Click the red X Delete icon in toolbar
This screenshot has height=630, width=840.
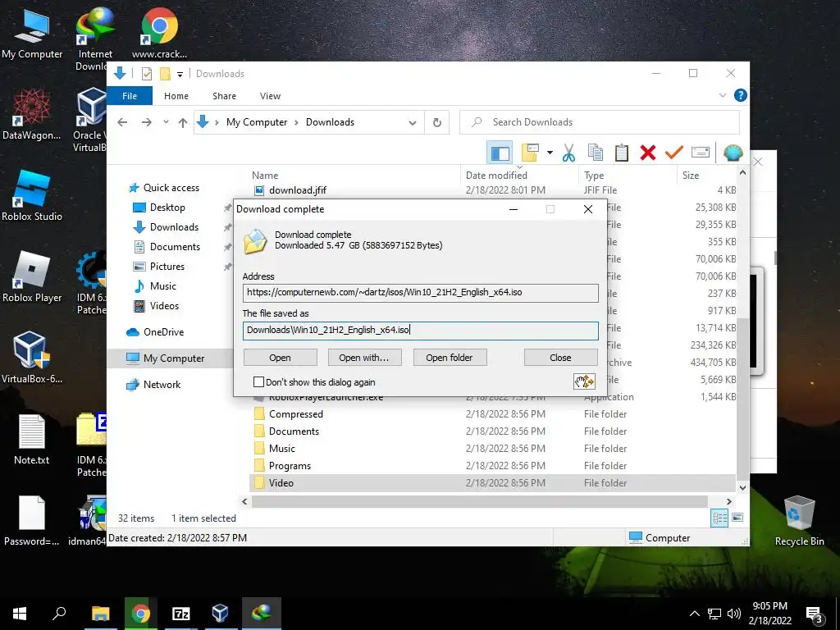point(648,153)
